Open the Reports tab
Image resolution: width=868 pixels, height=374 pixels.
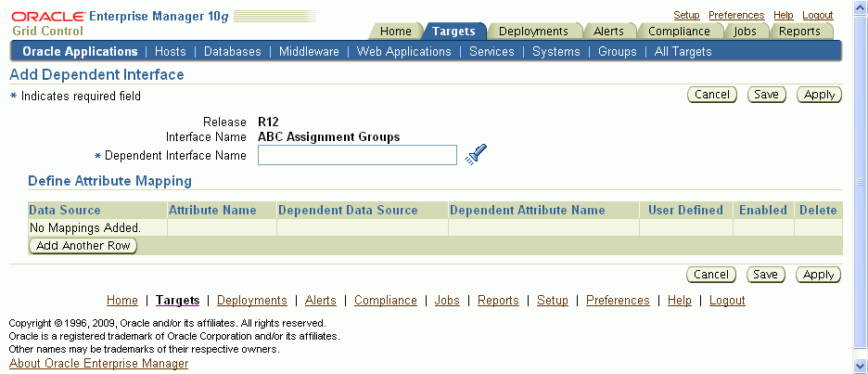[799, 31]
